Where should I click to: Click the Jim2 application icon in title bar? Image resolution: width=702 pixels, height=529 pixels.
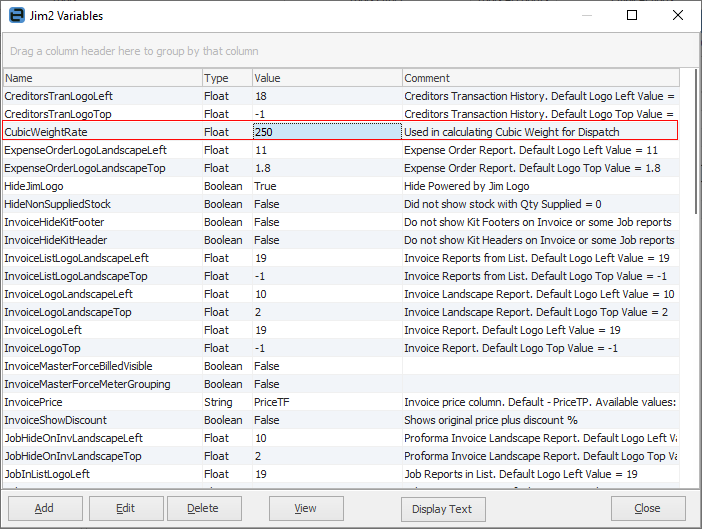tap(17, 15)
